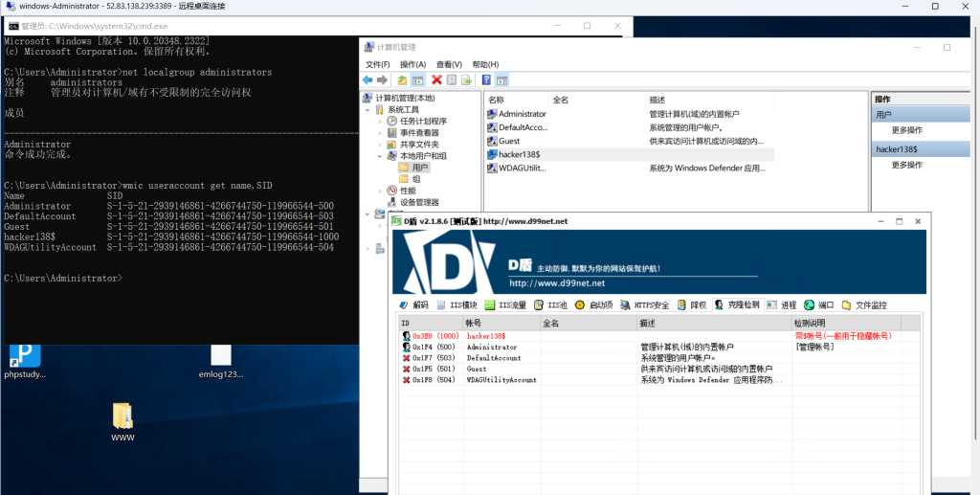This screenshot has height=495, width=980.
Task: Click the back arrow in Computer Management toolbar
Action: (367, 79)
